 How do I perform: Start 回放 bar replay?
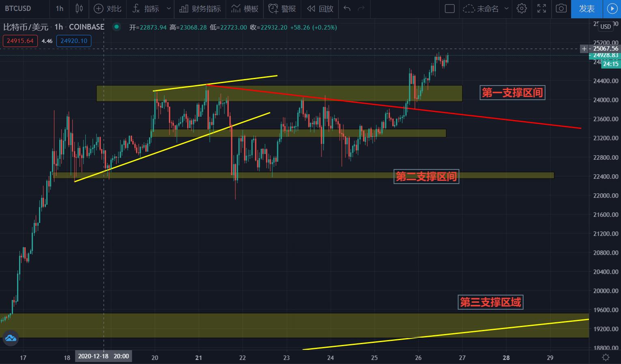coord(320,9)
